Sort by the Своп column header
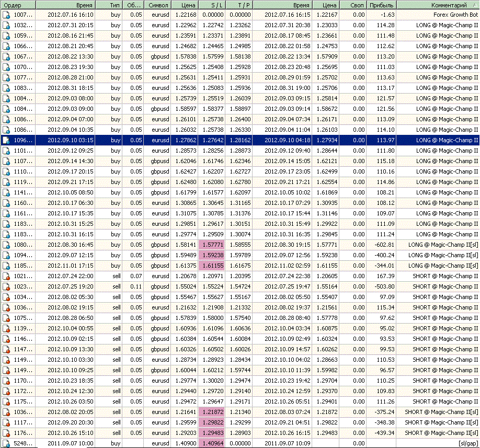 [x=353, y=5]
